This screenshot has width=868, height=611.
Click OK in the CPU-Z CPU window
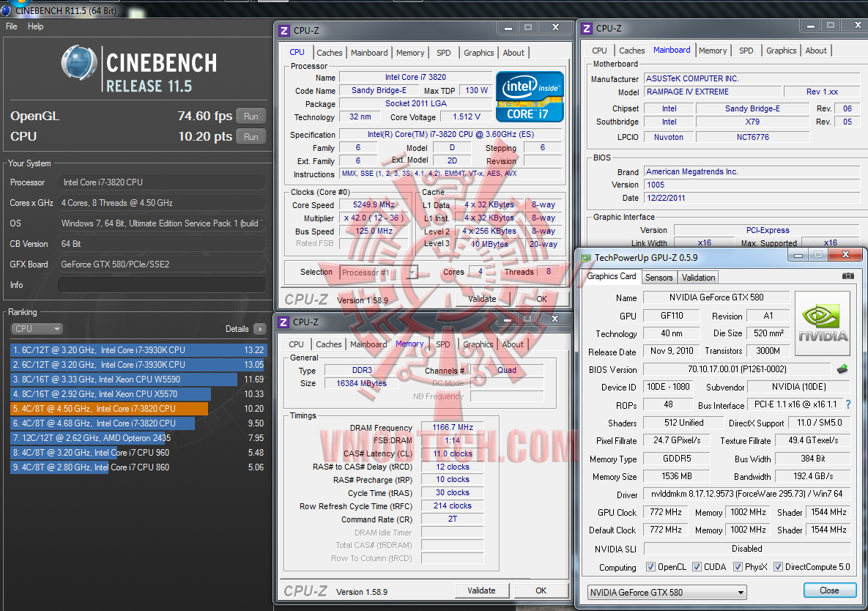point(541,299)
